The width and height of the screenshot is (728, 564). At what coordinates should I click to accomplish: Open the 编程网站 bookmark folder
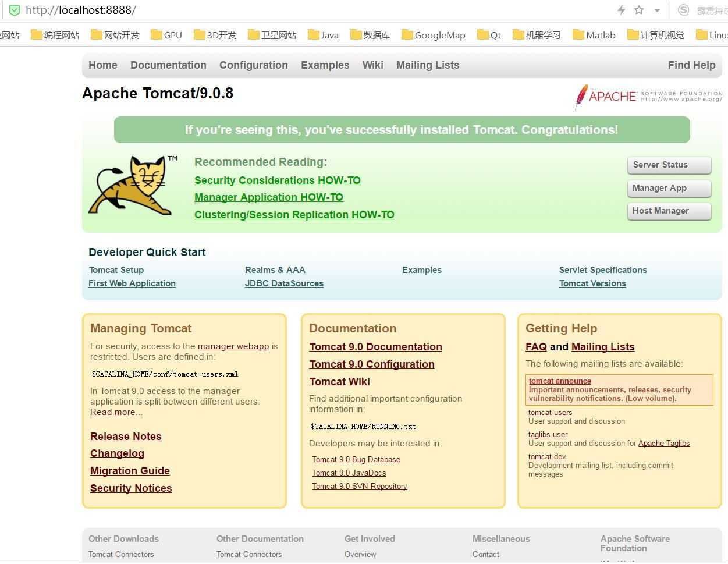tap(55, 35)
